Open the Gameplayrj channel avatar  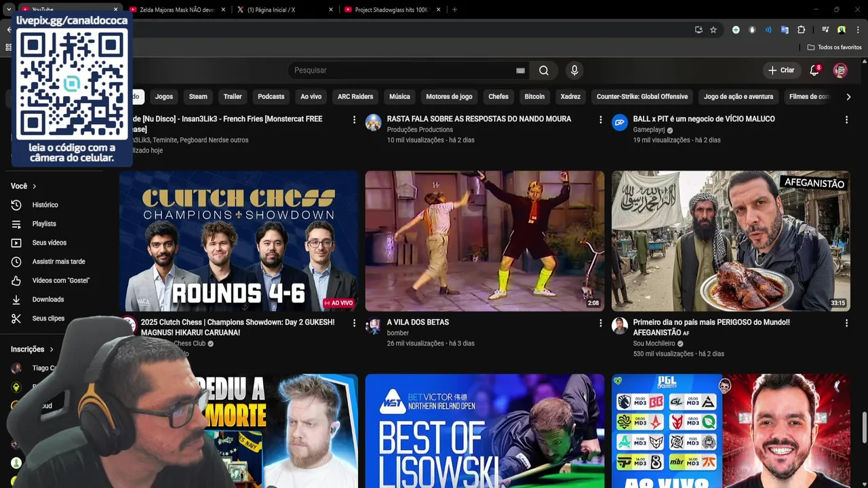click(x=620, y=122)
